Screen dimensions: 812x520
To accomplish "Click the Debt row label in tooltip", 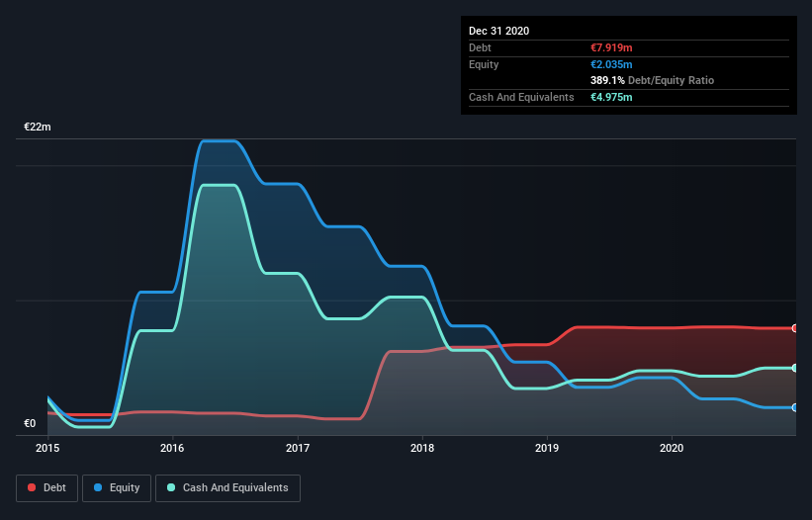I will pyautogui.click(x=480, y=47).
